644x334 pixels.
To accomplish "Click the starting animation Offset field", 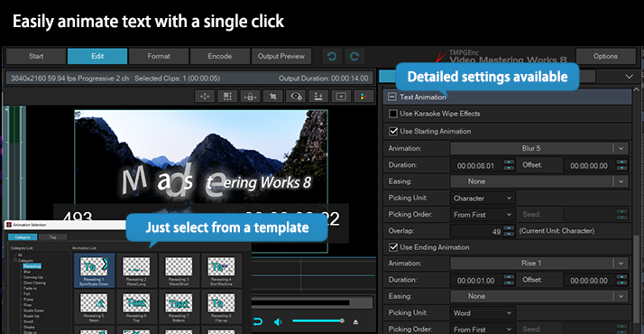I will pyautogui.click(x=589, y=165).
